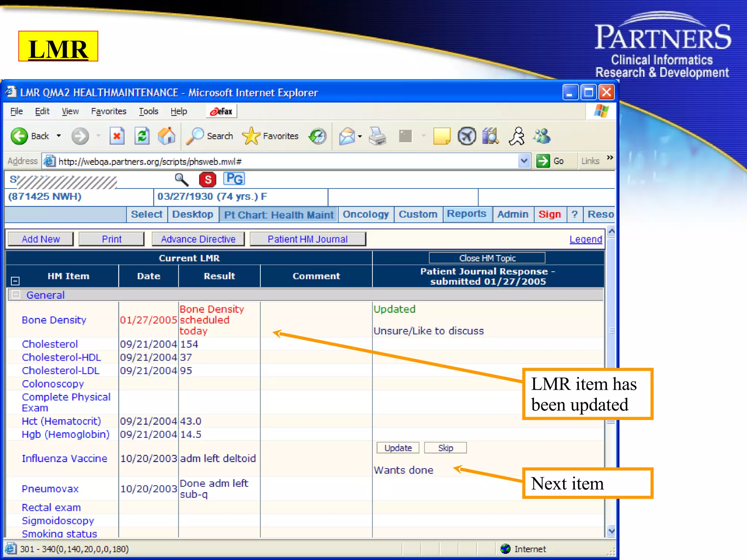Click the Print button below tabs
This screenshot has height=560, width=747.
112,239
